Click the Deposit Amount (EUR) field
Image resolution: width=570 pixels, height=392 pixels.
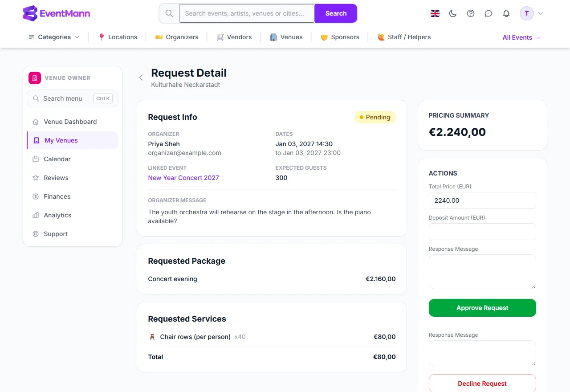click(482, 232)
